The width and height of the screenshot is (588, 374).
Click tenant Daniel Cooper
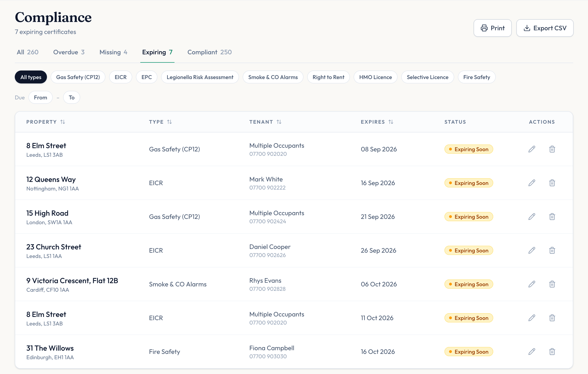tap(270, 247)
